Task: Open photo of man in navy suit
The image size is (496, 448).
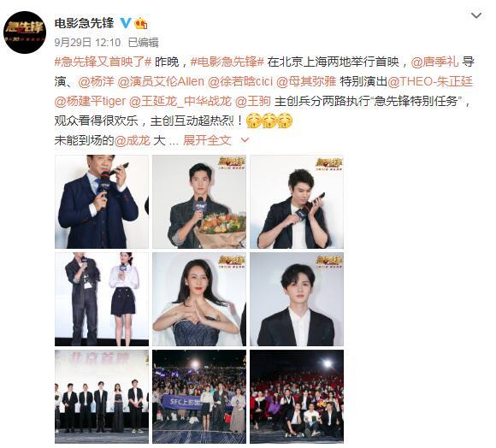Action: (x=102, y=202)
